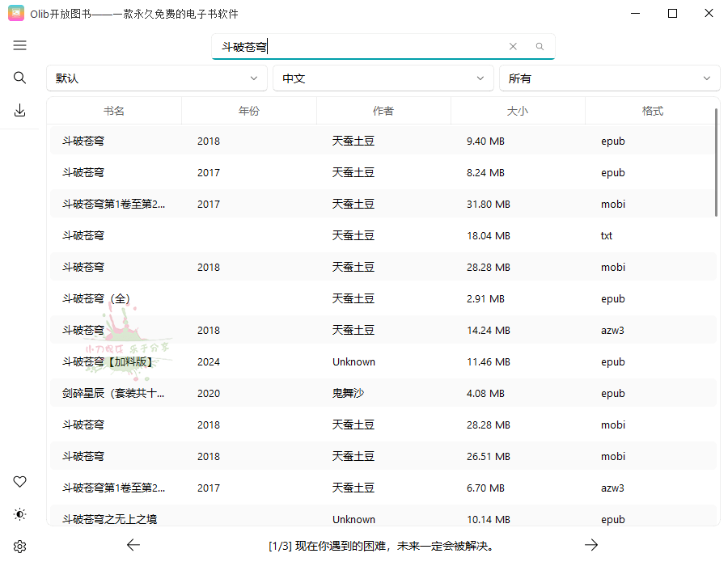Click the Olib app logo in the titlebar
The width and height of the screenshot is (728, 566).
click(15, 13)
